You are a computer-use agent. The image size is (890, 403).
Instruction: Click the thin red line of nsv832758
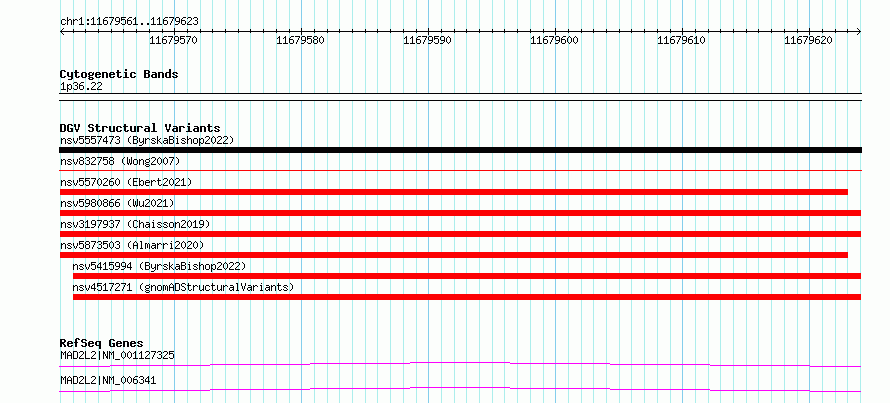pos(460,170)
